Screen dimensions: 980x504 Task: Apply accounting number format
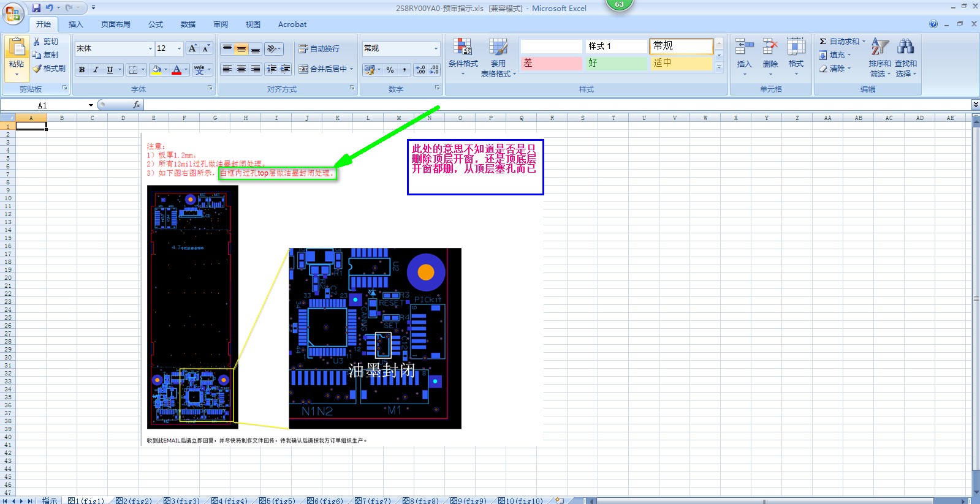pos(370,70)
